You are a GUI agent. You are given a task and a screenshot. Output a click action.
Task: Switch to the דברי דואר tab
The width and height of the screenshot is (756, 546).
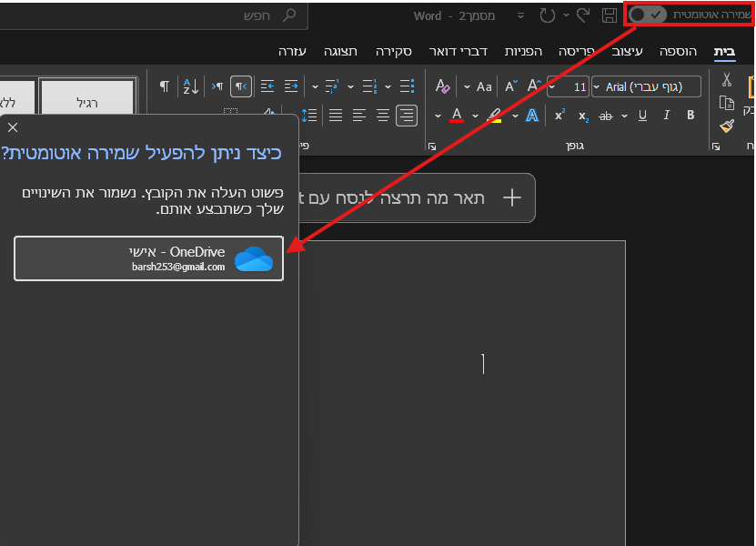pos(458,52)
